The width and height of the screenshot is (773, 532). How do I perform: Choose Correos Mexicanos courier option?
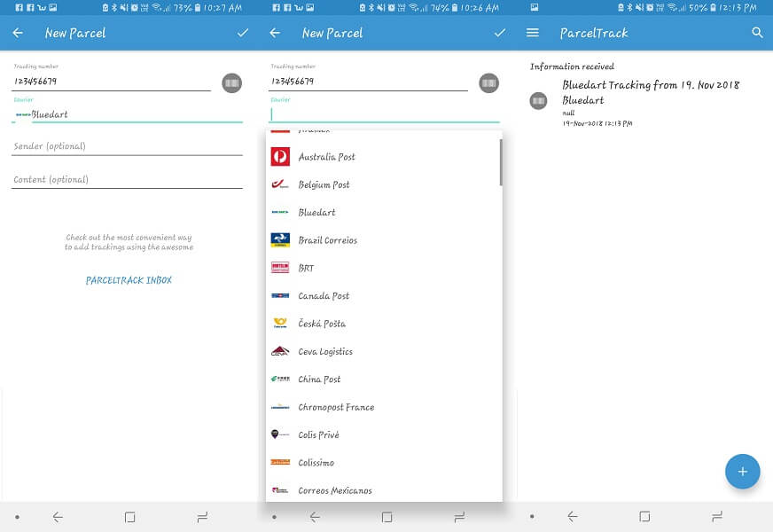tap(384, 490)
